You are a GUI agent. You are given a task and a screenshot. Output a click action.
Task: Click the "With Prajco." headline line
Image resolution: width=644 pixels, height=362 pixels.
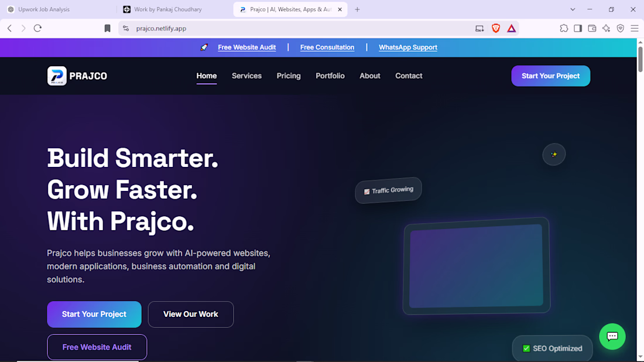[121, 221]
